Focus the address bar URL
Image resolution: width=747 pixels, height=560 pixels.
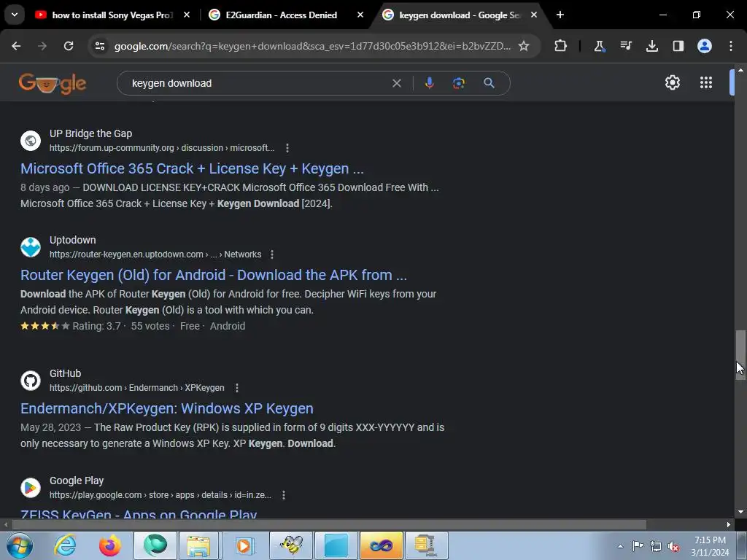(x=312, y=46)
